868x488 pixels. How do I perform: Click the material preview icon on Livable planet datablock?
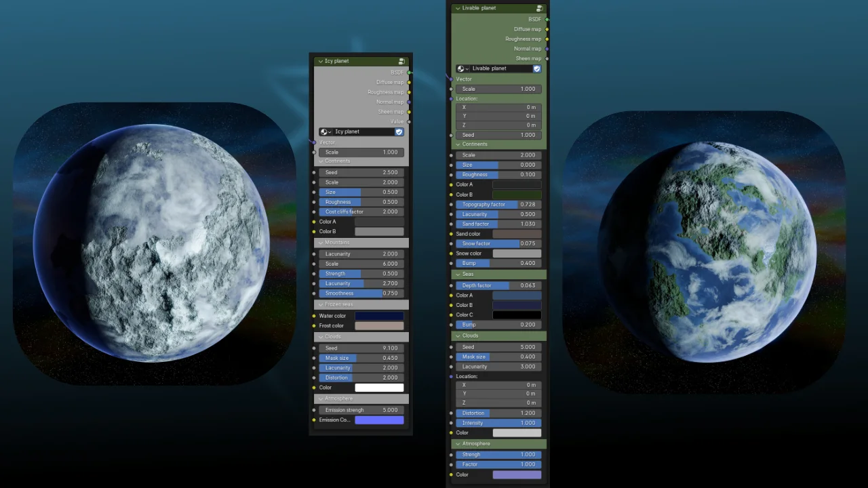[461, 68]
